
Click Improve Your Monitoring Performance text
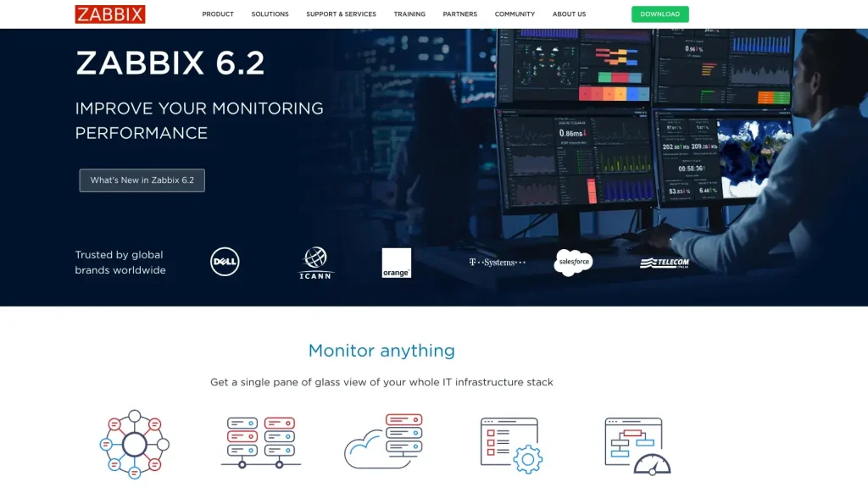click(199, 120)
